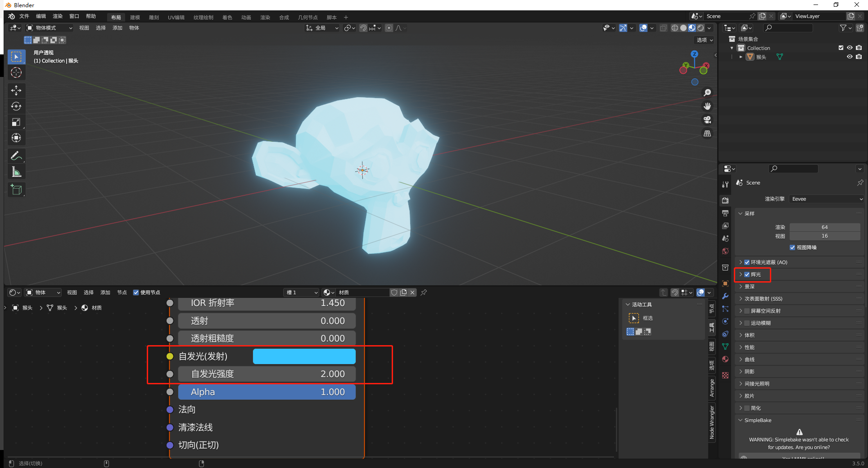Switch to the 建模 workspace tab
This screenshot has width=868, height=468.
[135, 18]
